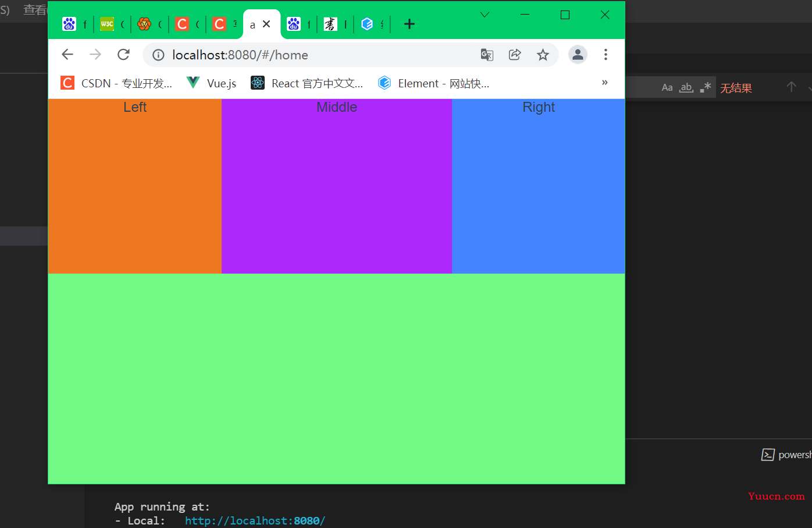Switch to the W3C tab
This screenshot has height=528, width=812.
point(112,24)
